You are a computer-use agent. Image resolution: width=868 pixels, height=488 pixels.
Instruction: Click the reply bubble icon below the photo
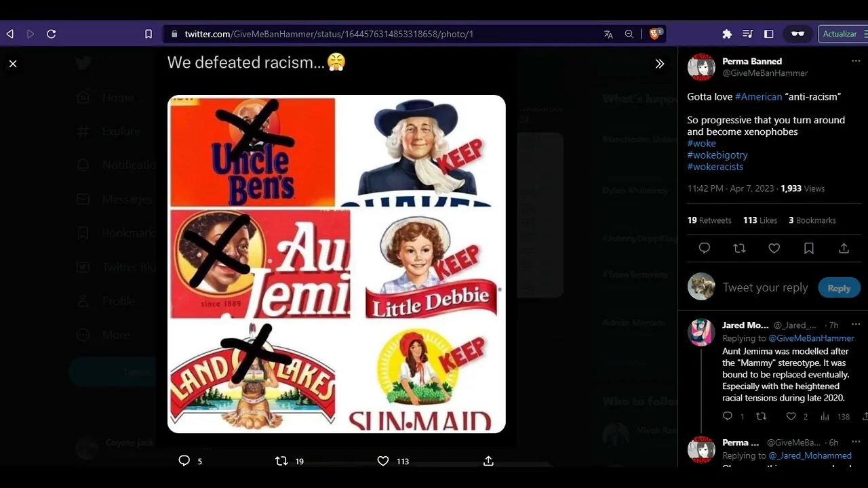point(184,461)
